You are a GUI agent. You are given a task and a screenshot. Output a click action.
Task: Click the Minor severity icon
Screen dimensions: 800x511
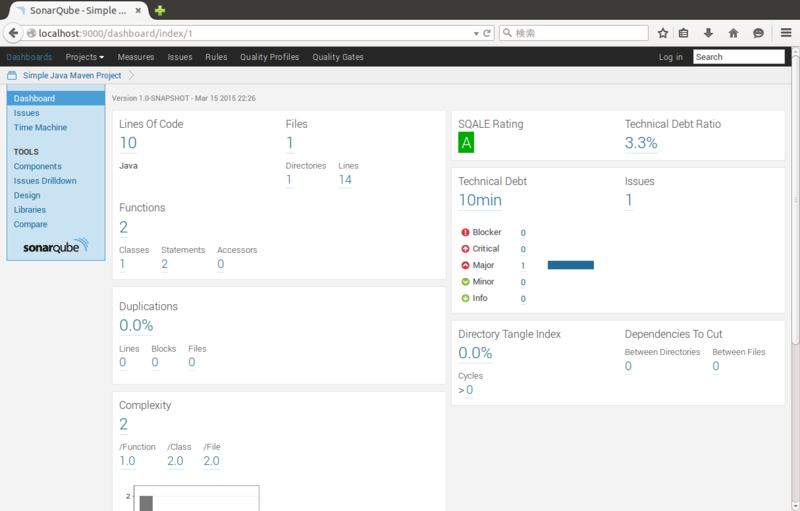(465, 282)
